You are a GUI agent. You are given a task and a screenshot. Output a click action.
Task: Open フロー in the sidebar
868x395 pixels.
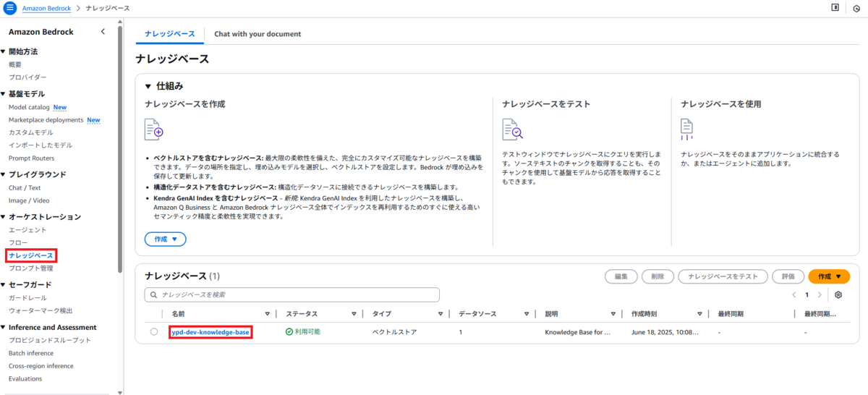pyautogui.click(x=18, y=243)
